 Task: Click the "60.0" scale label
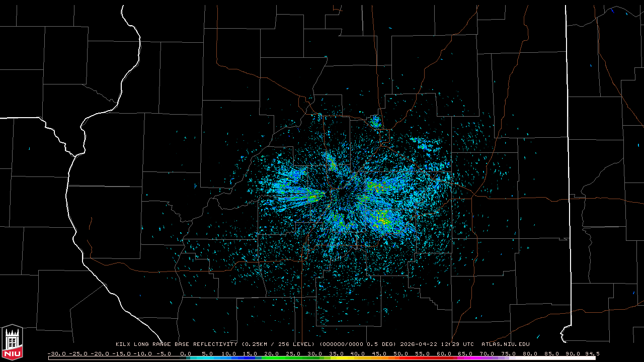[x=445, y=353]
